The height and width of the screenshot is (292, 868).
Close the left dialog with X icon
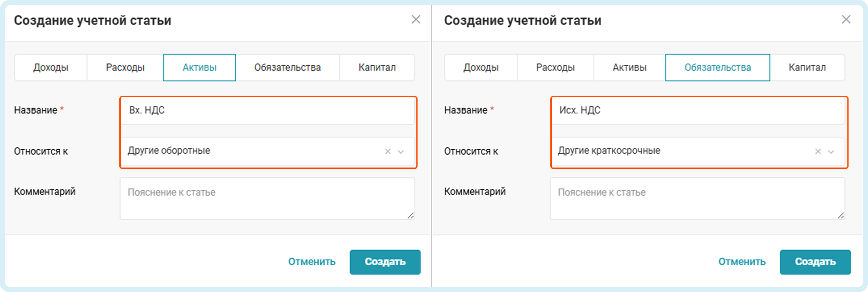(x=416, y=20)
